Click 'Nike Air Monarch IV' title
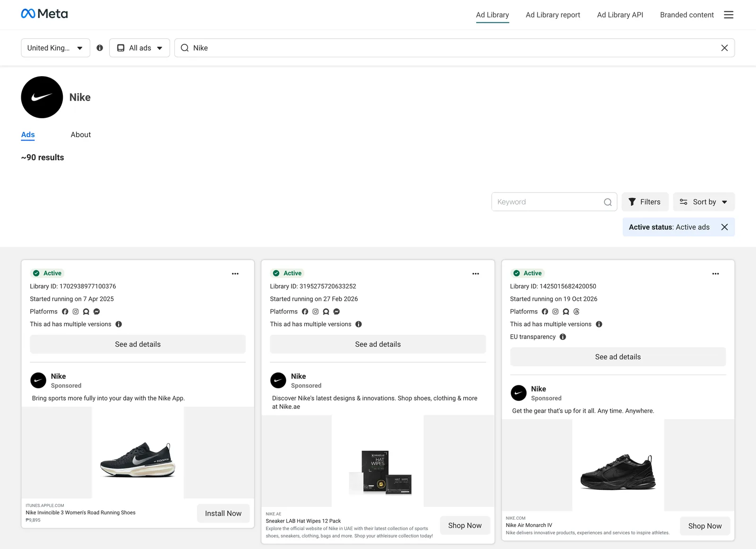 pos(529,525)
